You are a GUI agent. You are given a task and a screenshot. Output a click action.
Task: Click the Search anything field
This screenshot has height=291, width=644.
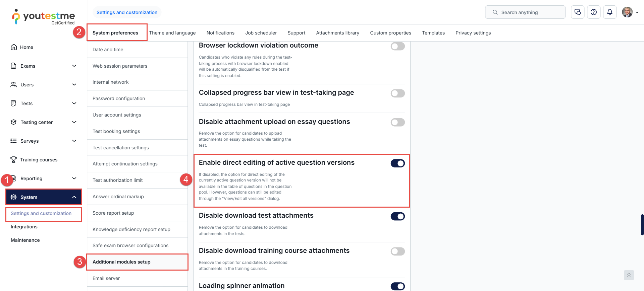pos(525,12)
